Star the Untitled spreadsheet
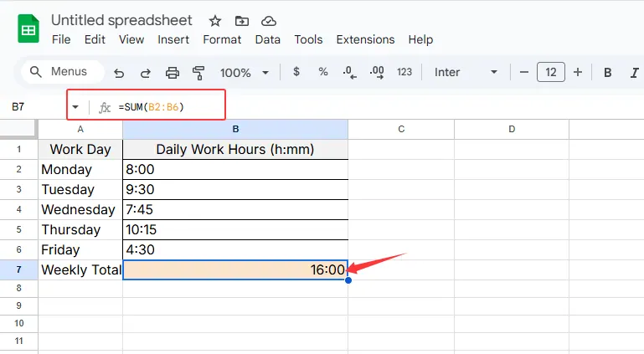 tap(215, 20)
